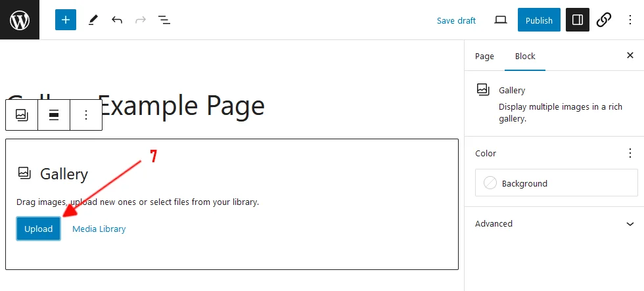Close the settings sidebar
644x291 pixels.
point(630,56)
